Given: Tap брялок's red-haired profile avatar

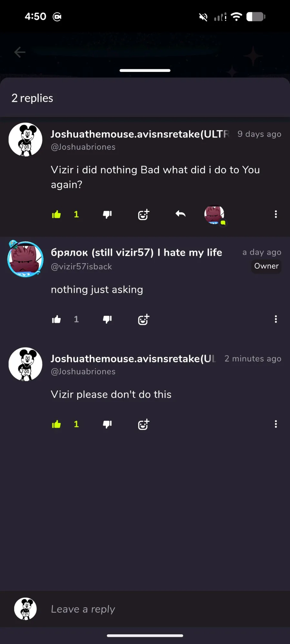Looking at the screenshot, I should pyautogui.click(x=25, y=259).
